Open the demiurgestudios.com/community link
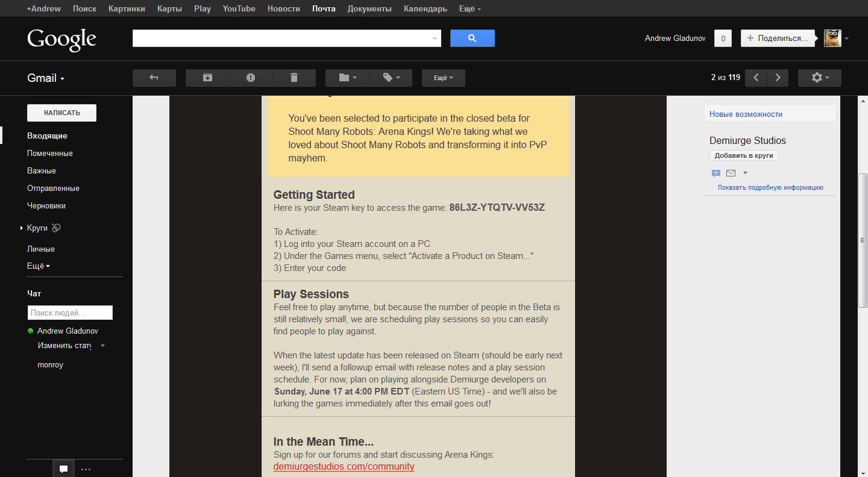The width and height of the screenshot is (868, 477). coord(344,467)
